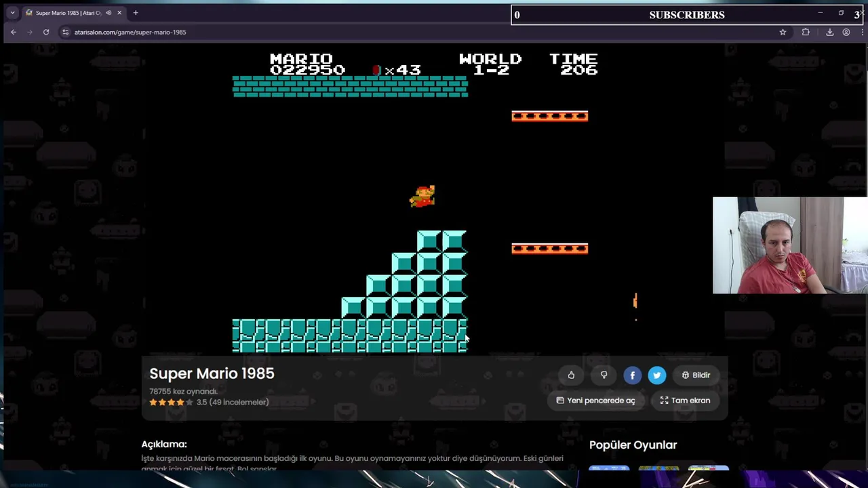The image size is (868, 488).
Task: Mute the tab using its speaker icon
Action: (x=108, y=13)
